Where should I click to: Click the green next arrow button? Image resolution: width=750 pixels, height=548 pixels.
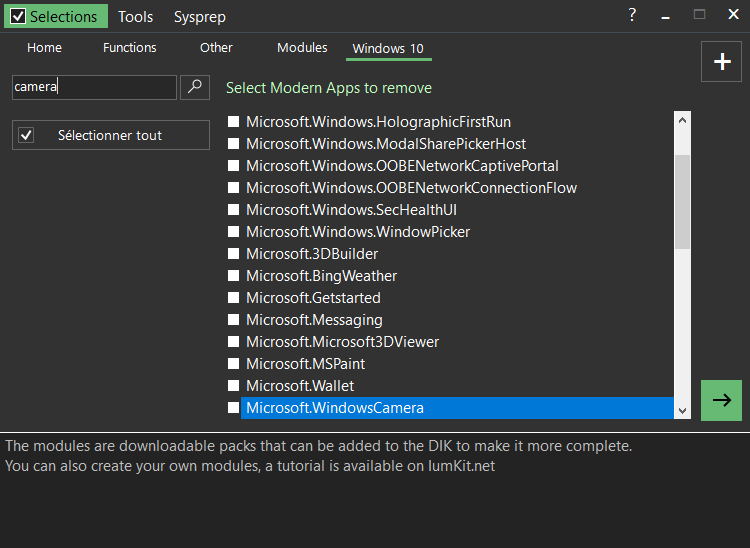(721, 400)
